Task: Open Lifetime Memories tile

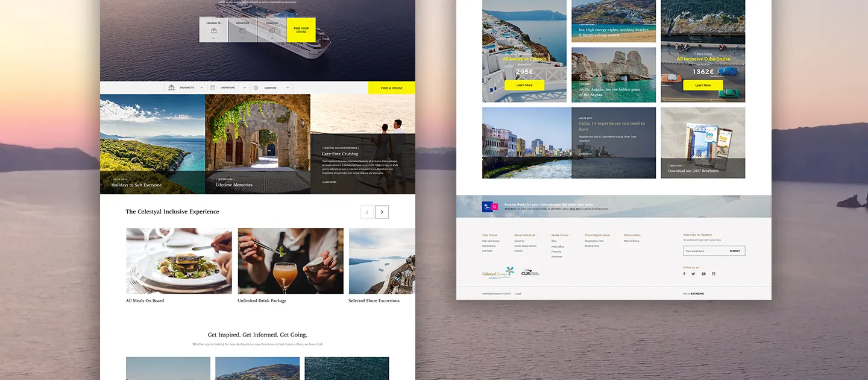Action: point(258,144)
